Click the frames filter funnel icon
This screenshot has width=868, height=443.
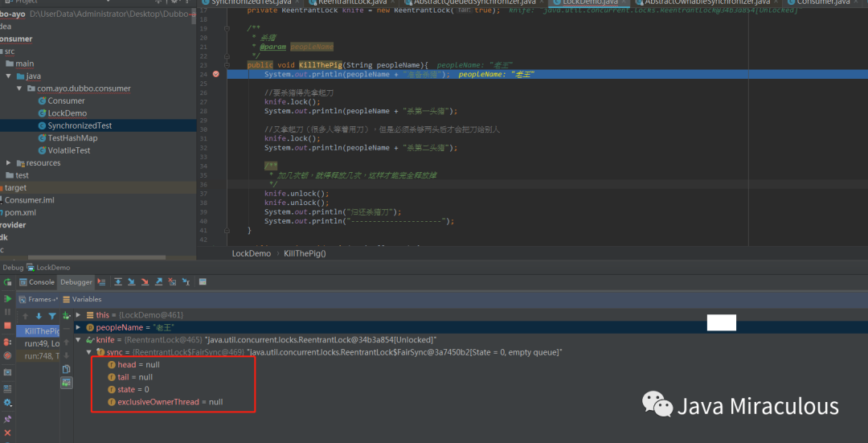(52, 316)
